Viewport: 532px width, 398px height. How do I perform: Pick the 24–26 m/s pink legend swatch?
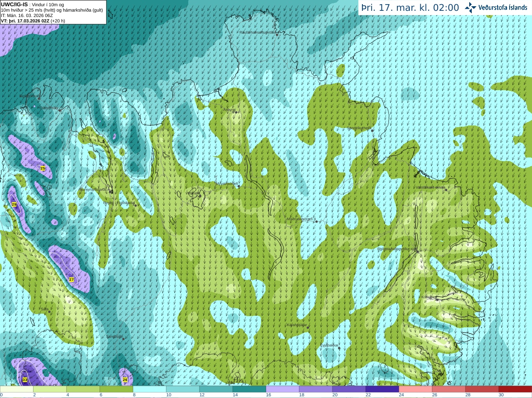[416, 389]
